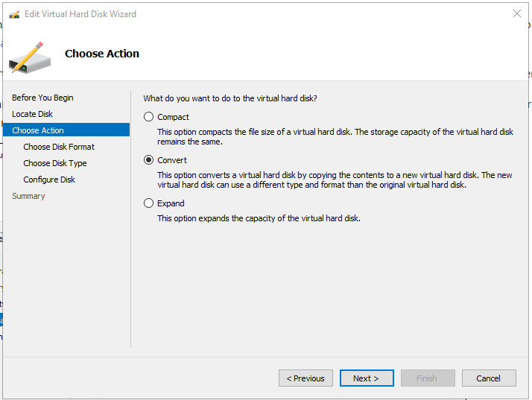The height and width of the screenshot is (400, 532).
Task: Click the Previous button
Action: (305, 378)
